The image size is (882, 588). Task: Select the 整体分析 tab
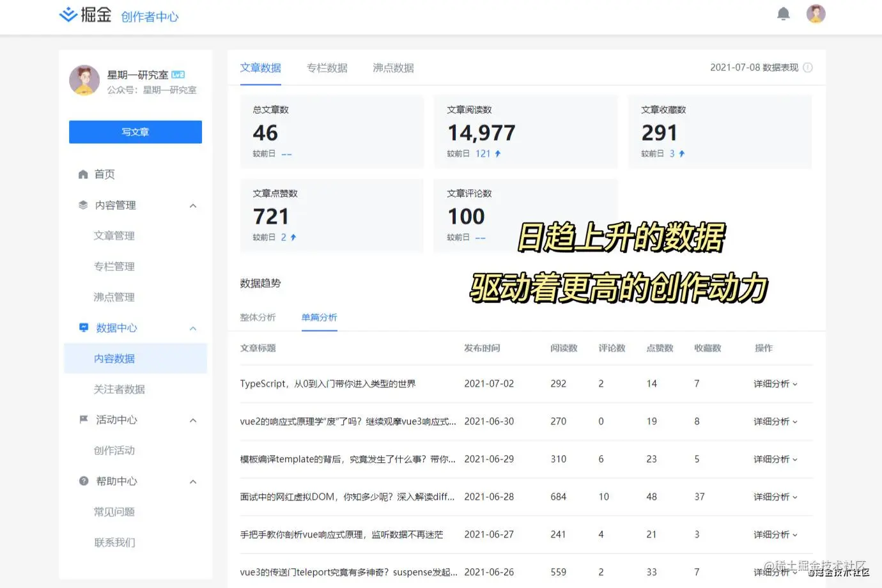pos(258,317)
